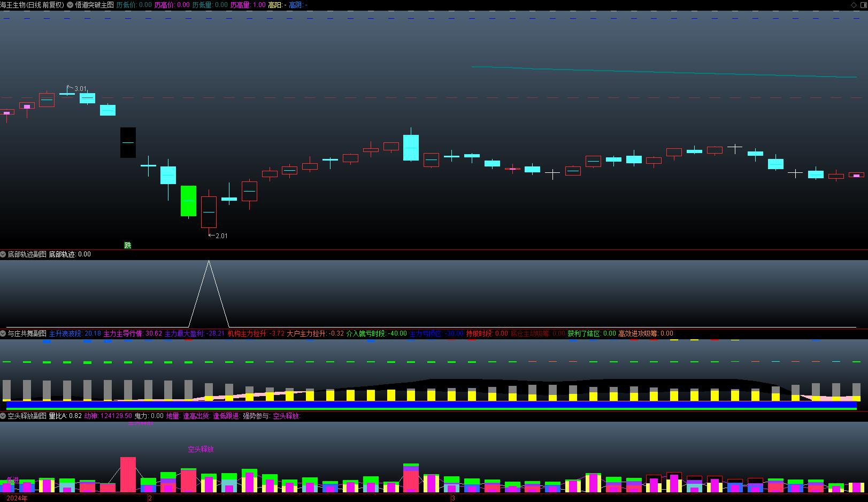This screenshot has width=868, height=502.
Task: Select the 历高价 0.00 value label
Action: 172,5
